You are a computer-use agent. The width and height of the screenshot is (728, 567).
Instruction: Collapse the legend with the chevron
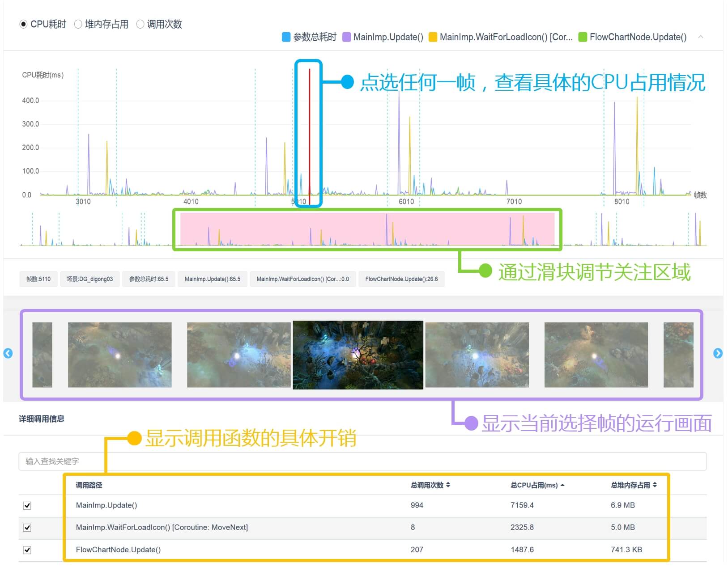pyautogui.click(x=700, y=37)
